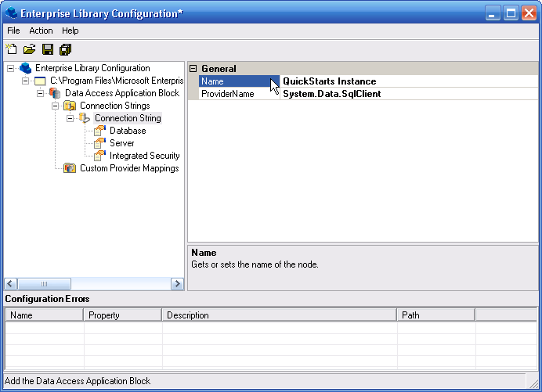The width and height of the screenshot is (542, 392).
Task: Collapse the Connection Strings tree node
Action: (56, 106)
